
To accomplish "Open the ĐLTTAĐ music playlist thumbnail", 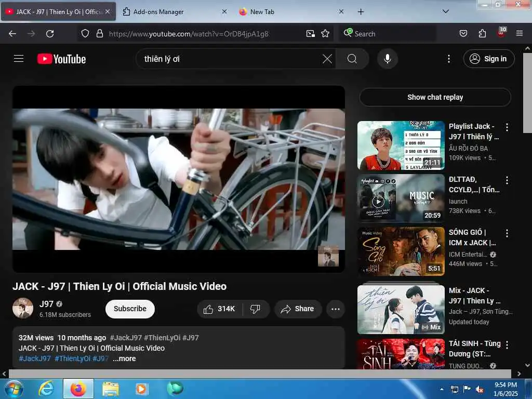I will [401, 198].
